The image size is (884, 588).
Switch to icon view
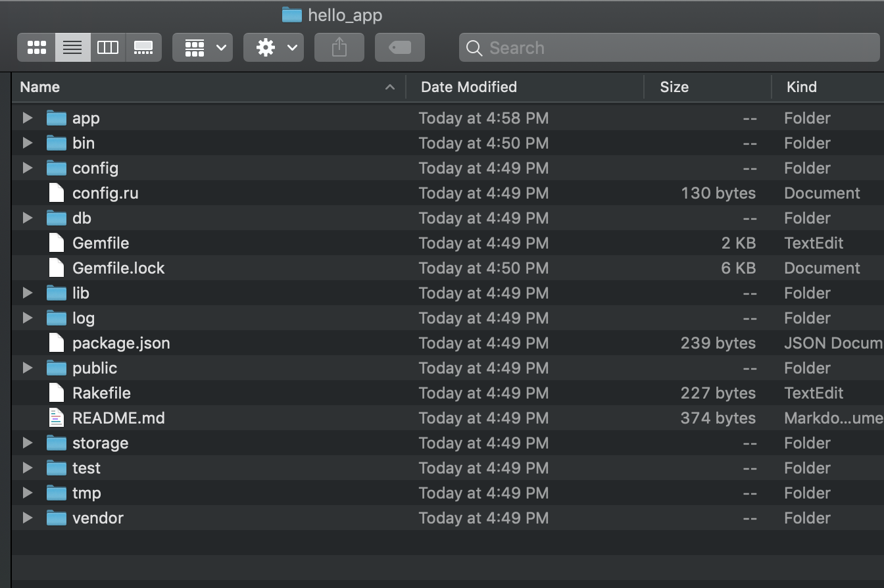pyautogui.click(x=37, y=47)
